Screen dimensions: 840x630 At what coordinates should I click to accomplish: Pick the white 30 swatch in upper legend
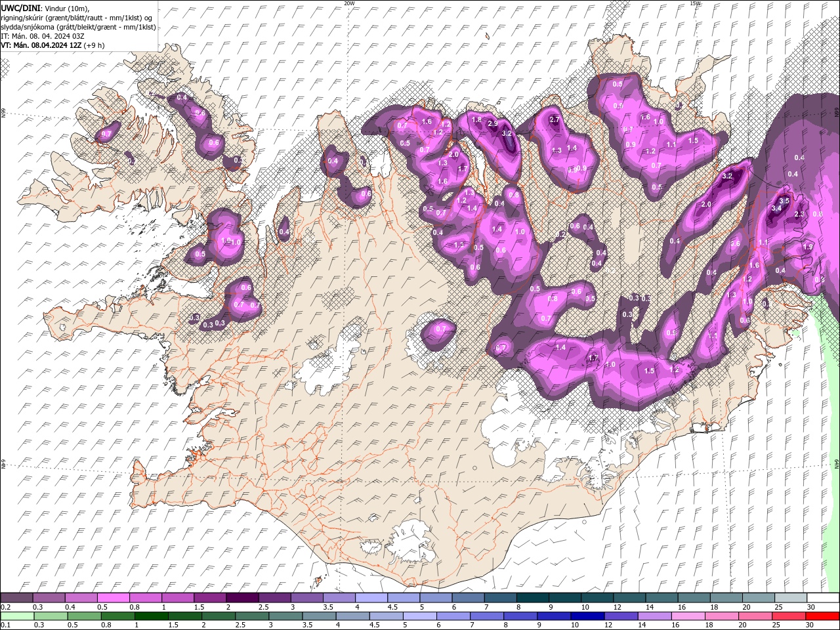tap(823, 598)
